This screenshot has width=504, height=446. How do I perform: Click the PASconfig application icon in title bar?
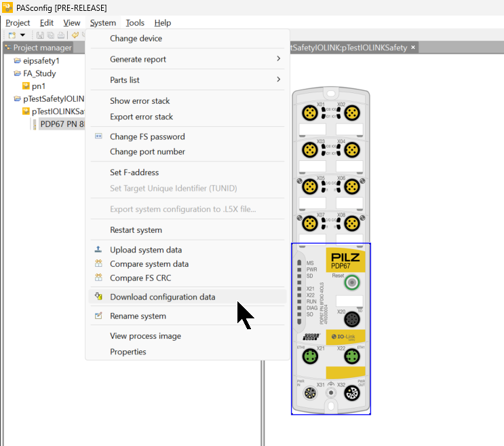(7, 7)
